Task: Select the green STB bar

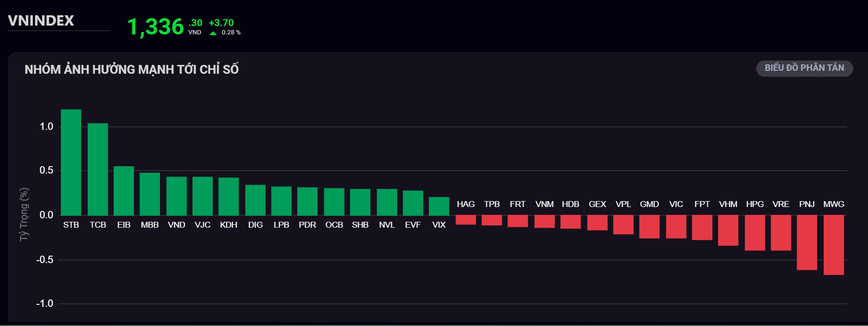Action: tap(71, 162)
